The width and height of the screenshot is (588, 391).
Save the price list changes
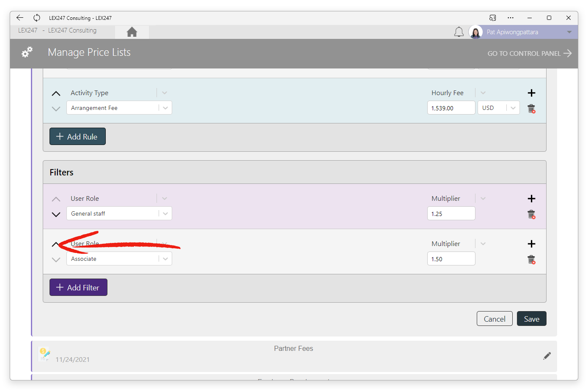point(532,319)
